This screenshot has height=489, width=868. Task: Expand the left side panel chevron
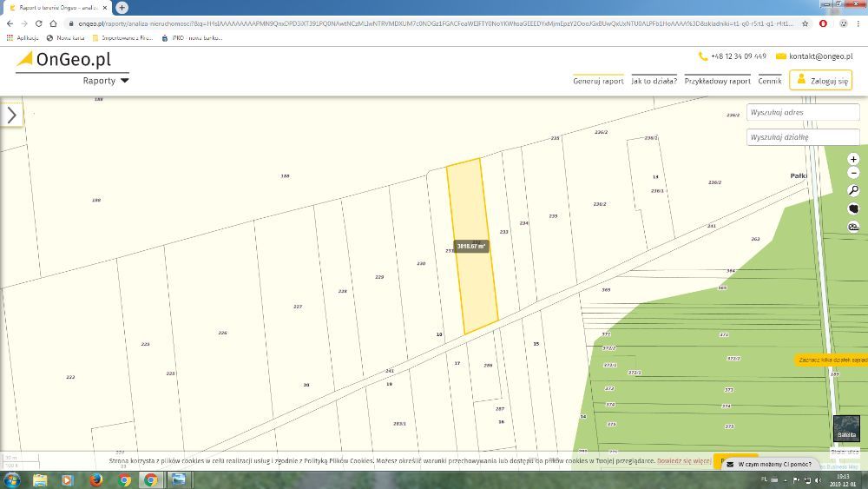[x=11, y=116]
